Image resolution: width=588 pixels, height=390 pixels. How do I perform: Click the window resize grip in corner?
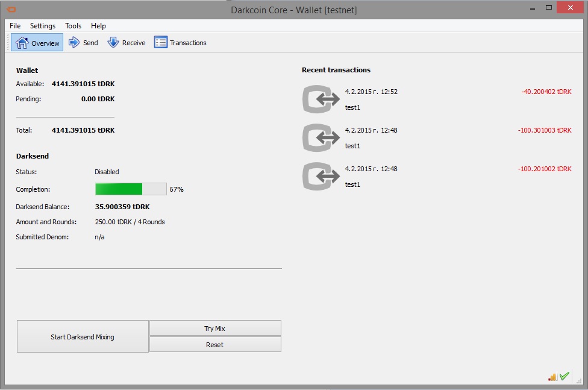[579, 380]
